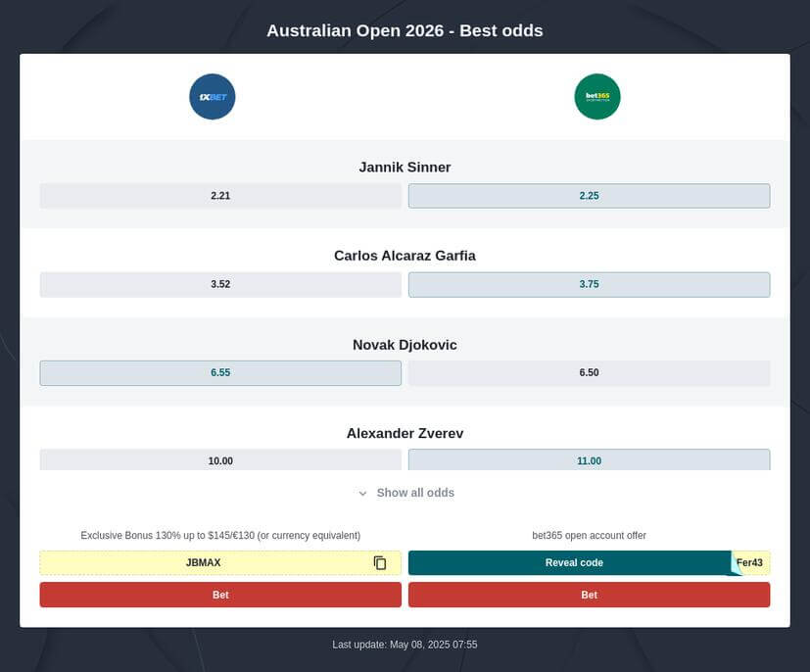The width and height of the screenshot is (810, 672).
Task: Pick Carlos Alcaraz's 3.75 odds at bet365
Action: pyautogui.click(x=589, y=284)
